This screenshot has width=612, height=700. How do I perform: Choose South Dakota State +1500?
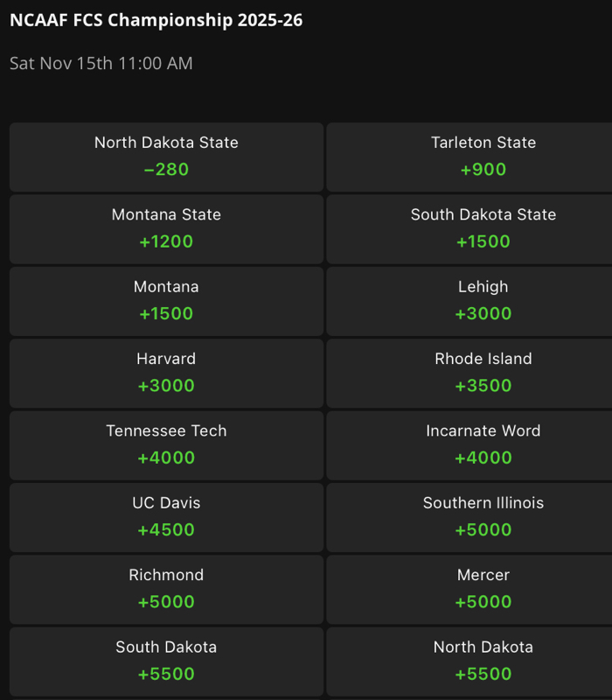pos(483,229)
